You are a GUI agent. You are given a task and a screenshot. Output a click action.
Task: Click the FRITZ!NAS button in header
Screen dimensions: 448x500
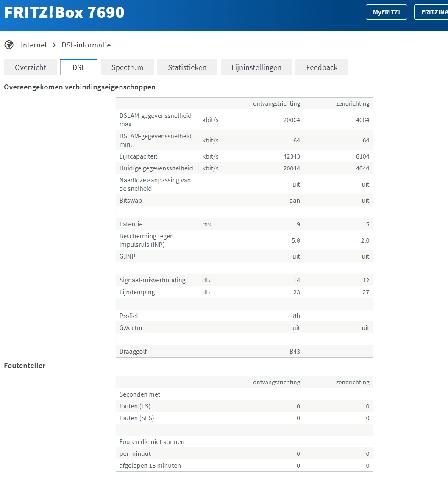(431, 12)
